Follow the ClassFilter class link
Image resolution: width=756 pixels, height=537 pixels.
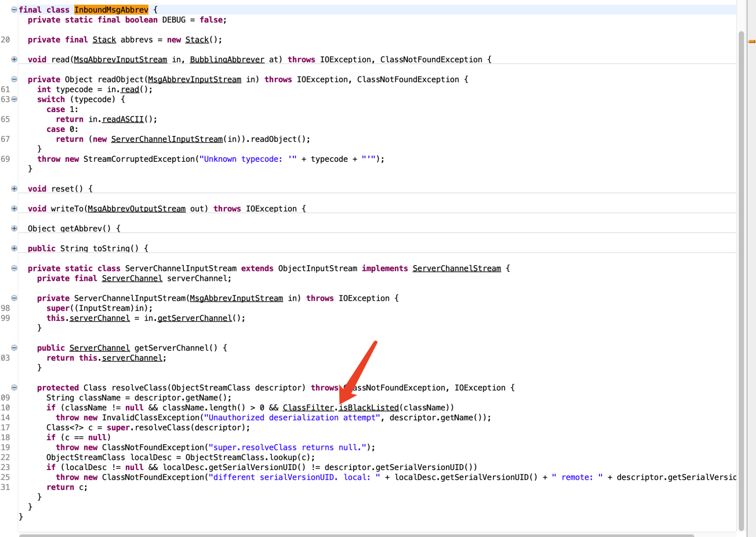pos(309,408)
